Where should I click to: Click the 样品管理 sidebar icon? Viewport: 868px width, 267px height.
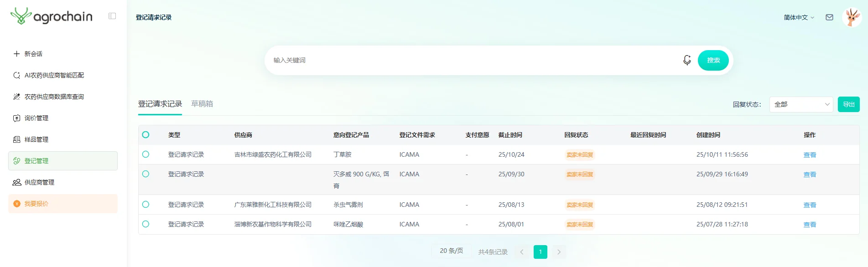(x=16, y=139)
